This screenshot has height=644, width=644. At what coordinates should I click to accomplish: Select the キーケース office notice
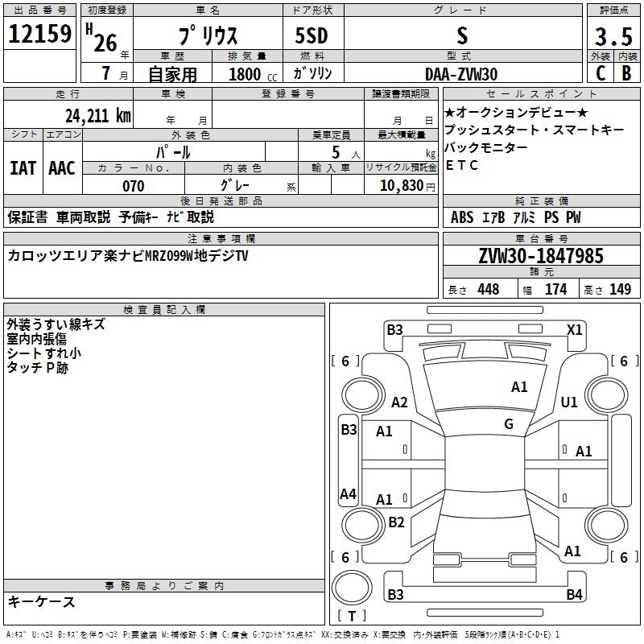point(41,602)
